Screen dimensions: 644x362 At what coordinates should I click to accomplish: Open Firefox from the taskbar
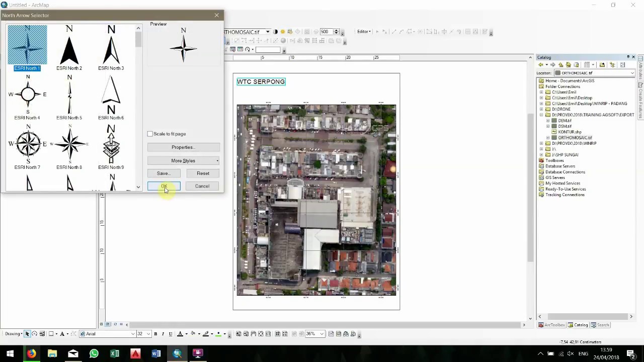pos(31,353)
